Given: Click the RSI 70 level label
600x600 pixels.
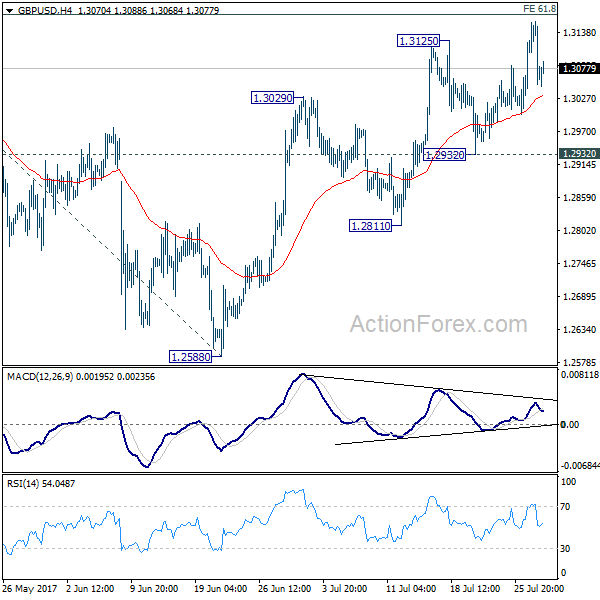Looking at the screenshot, I should pos(565,507).
